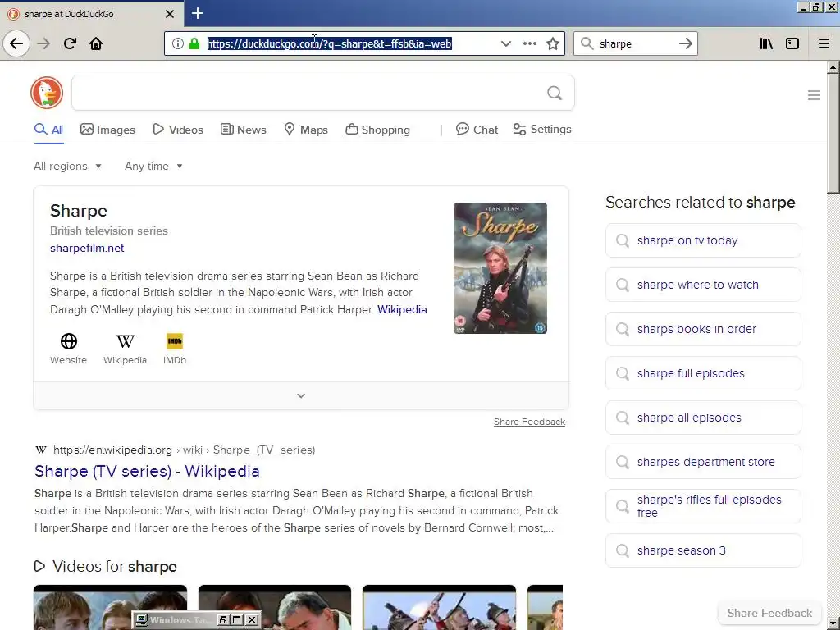Click the vertical scrollbar thumb
840x630 pixels.
point(833,134)
